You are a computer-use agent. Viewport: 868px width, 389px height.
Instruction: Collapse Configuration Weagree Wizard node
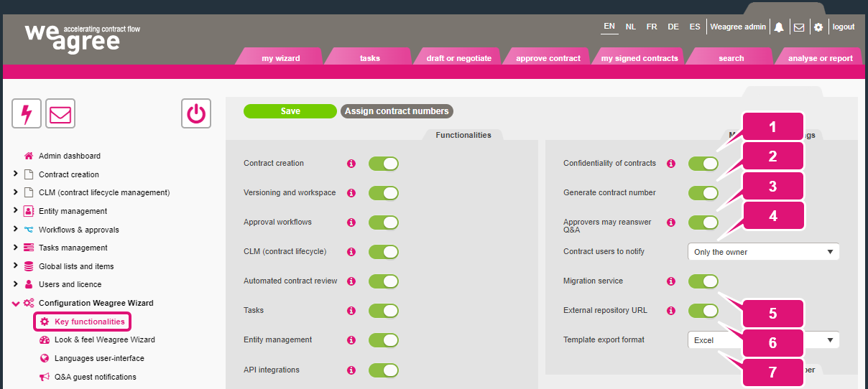pyautogui.click(x=16, y=303)
